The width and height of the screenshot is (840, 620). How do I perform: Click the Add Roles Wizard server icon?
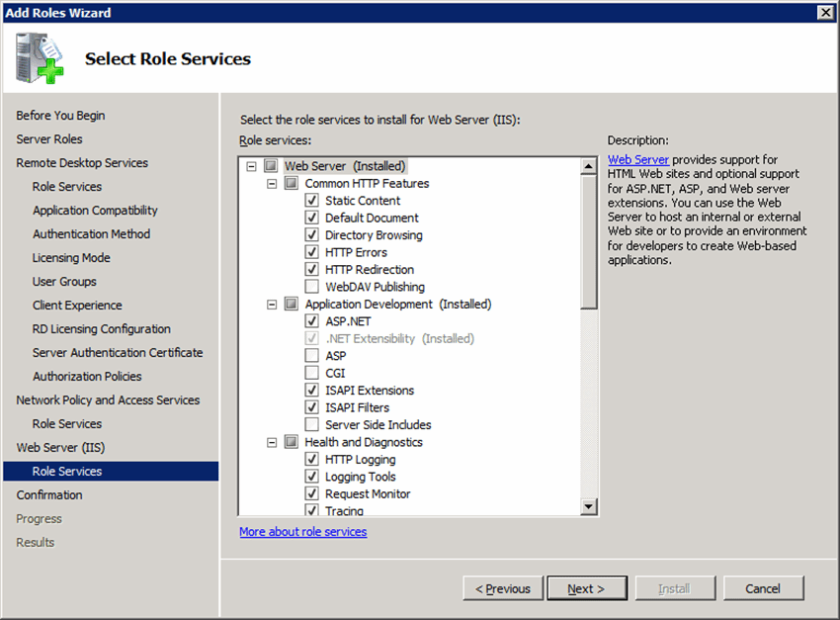coord(39,58)
